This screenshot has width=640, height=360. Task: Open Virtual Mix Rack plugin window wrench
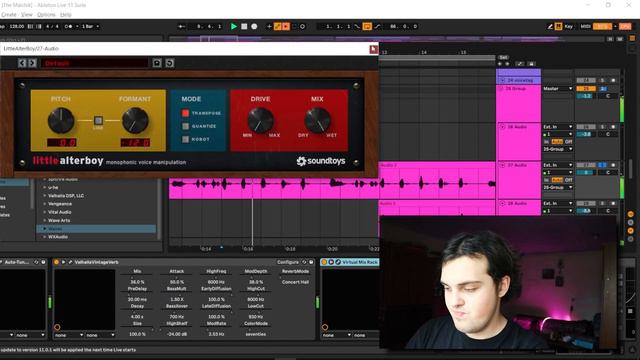(338, 262)
